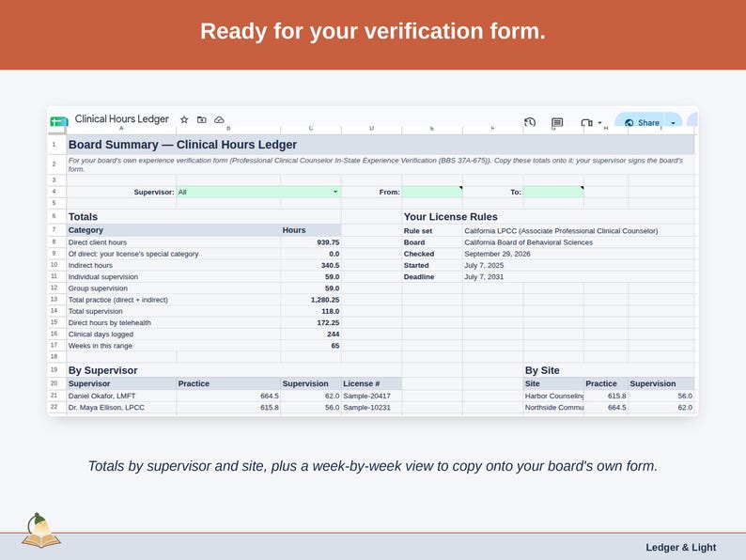Select the Sample-20417 license cell
746x560 pixels.
371,396
